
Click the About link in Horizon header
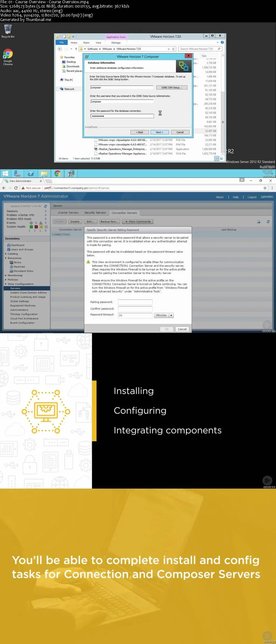[x=220, y=197]
